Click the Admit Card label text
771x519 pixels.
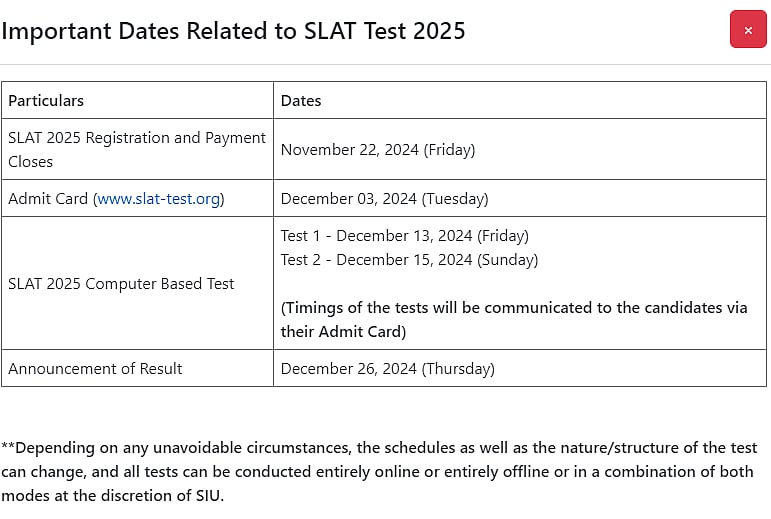48,199
